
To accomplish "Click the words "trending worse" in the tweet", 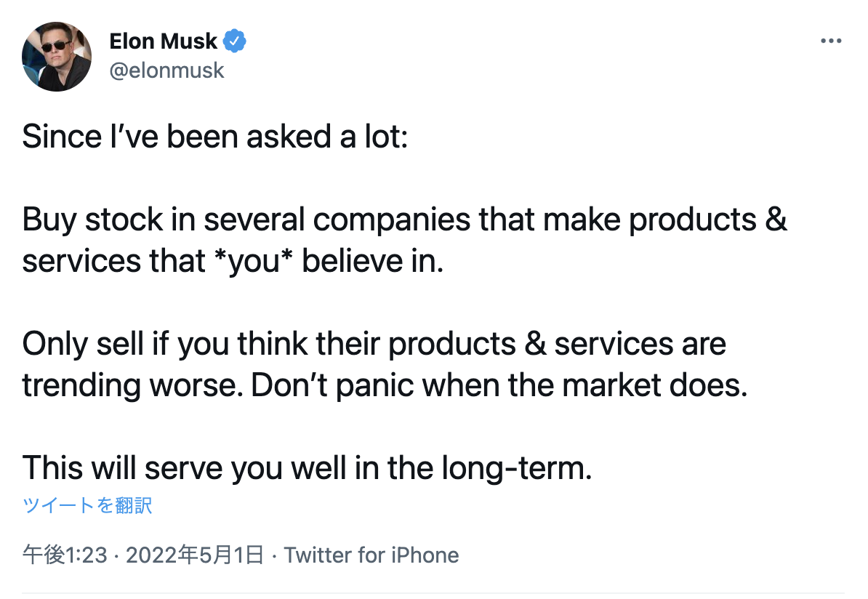I will (132, 385).
